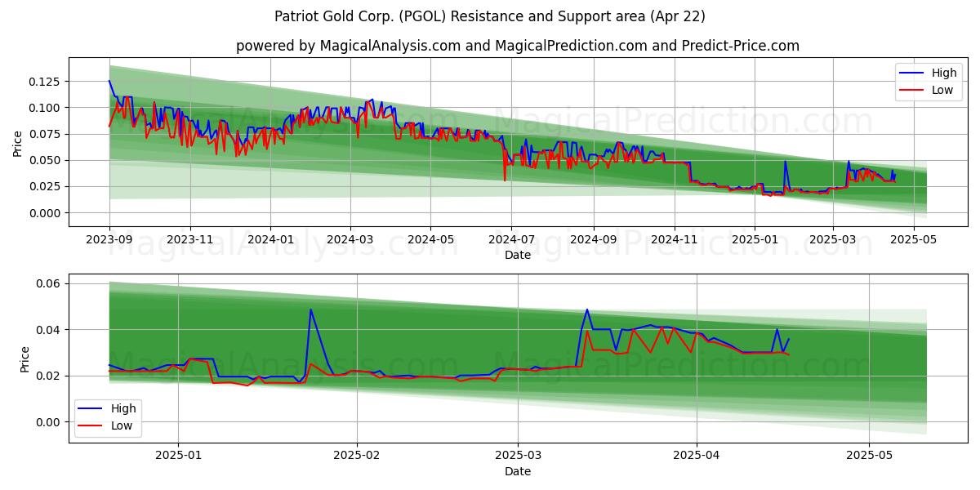The image size is (980, 490).
Task: Click the bottom chart 'Price' axis label
Action: click(24, 359)
